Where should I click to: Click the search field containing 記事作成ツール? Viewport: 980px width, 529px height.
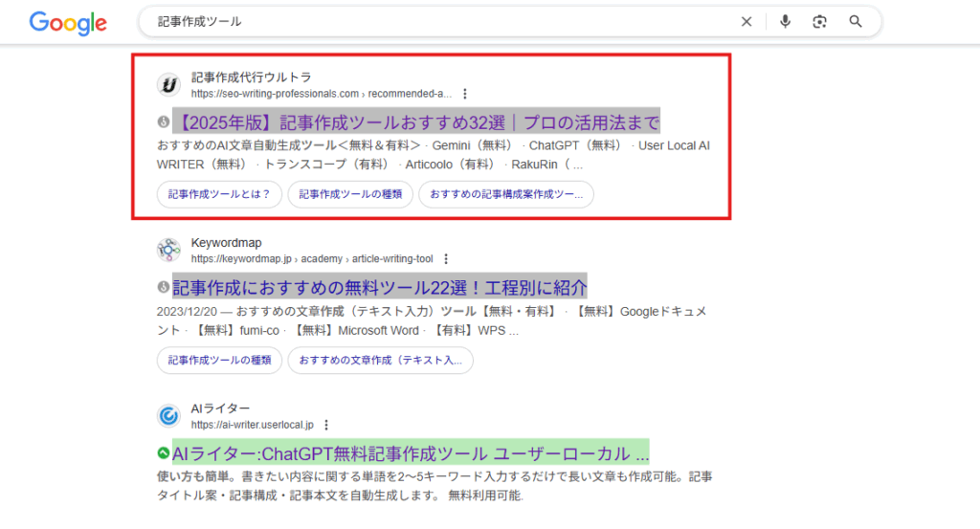[431, 22]
